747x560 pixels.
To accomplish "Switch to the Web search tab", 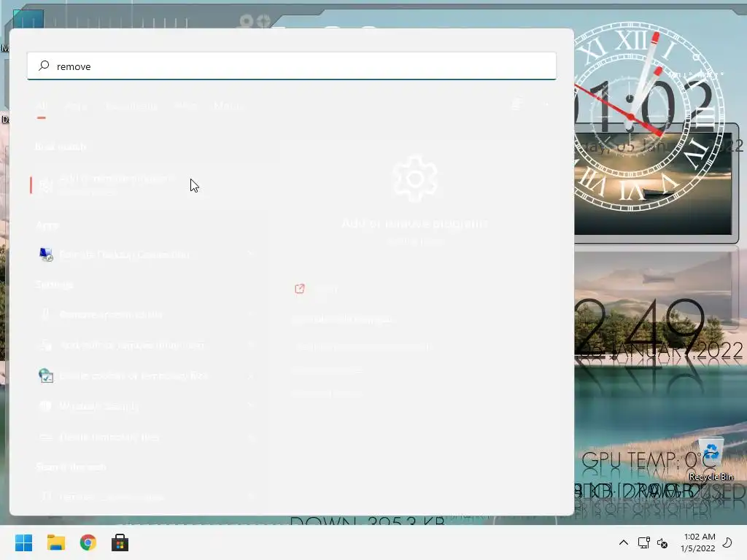I will click(186, 106).
